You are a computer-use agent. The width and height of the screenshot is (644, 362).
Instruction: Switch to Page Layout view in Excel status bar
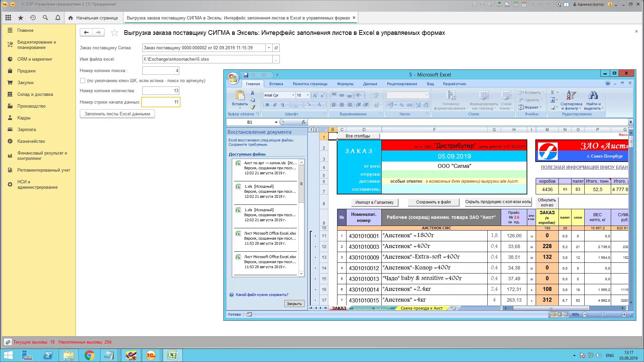click(560, 314)
